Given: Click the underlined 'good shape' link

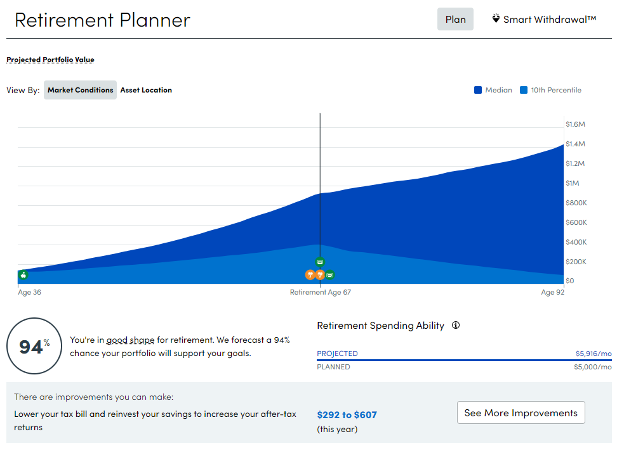Looking at the screenshot, I should 130,340.
